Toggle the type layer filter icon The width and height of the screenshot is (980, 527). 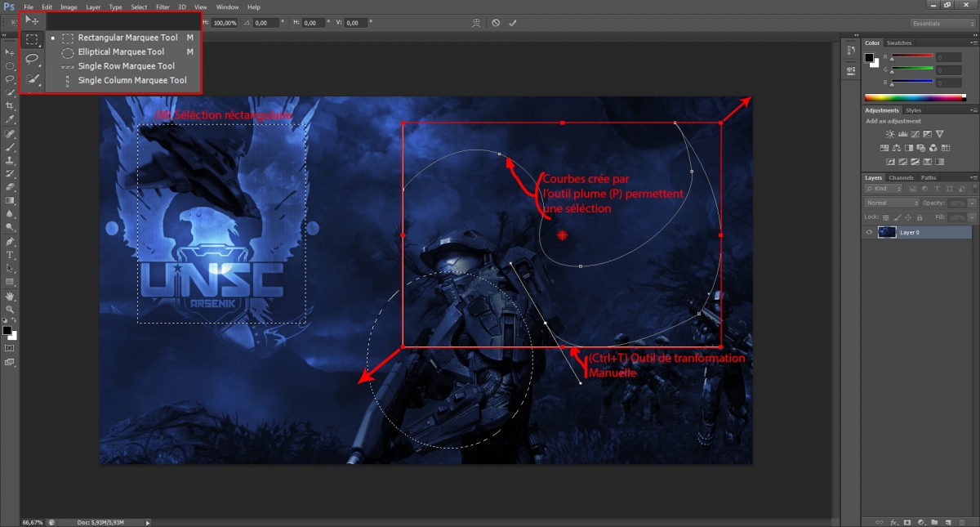pos(937,189)
